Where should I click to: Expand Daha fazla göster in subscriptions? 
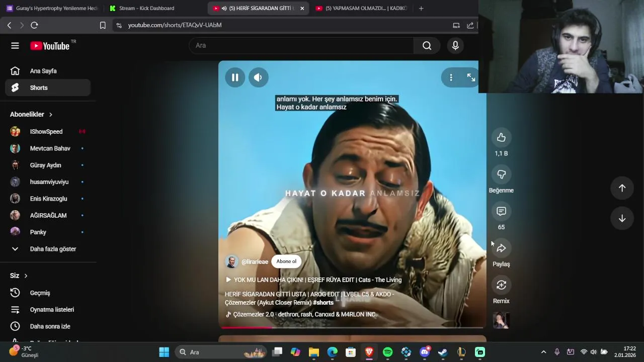tap(48, 249)
